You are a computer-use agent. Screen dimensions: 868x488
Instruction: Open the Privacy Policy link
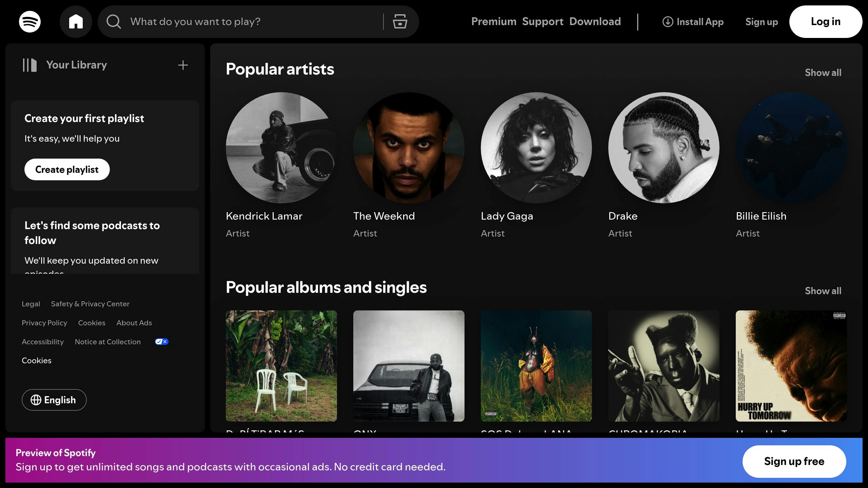click(44, 323)
